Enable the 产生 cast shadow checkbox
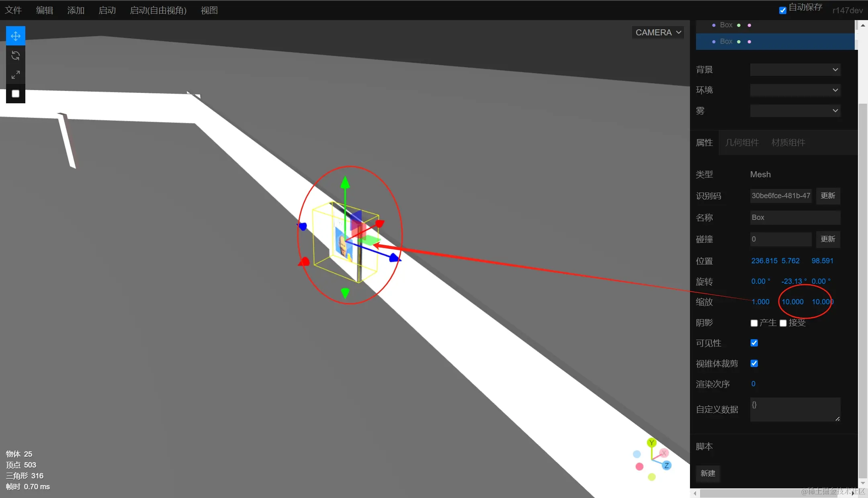The width and height of the screenshot is (868, 498). pos(754,323)
